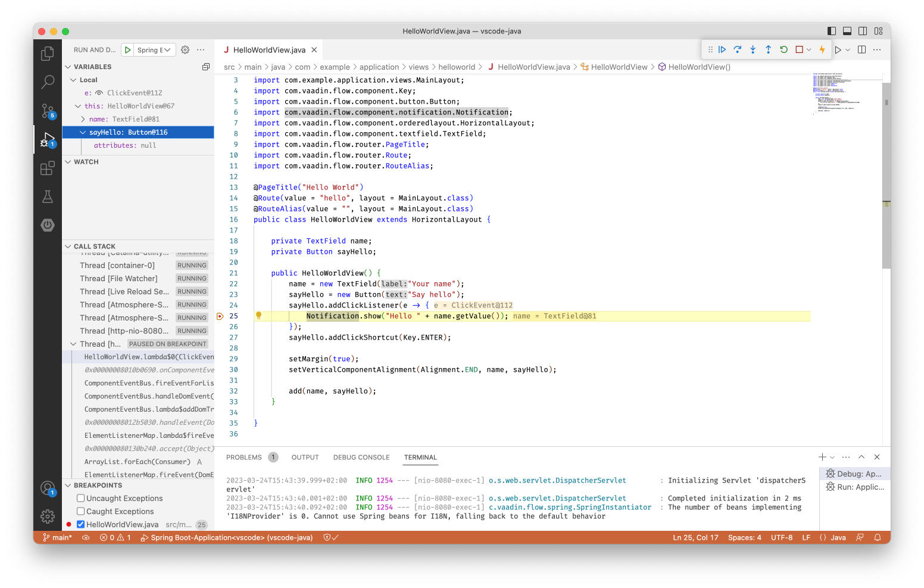This screenshot has width=924, height=588.
Task: Stop debugging with the red square icon
Action: point(798,49)
